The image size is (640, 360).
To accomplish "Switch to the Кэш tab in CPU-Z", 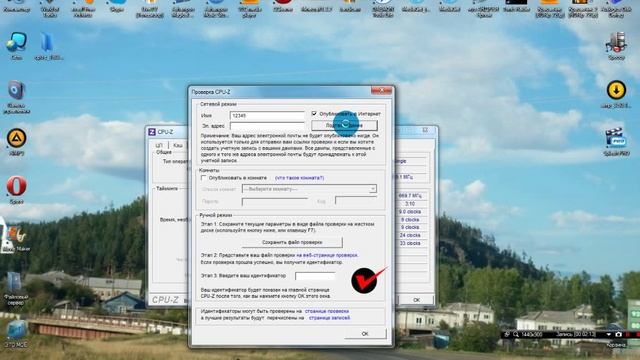I will 178,145.
